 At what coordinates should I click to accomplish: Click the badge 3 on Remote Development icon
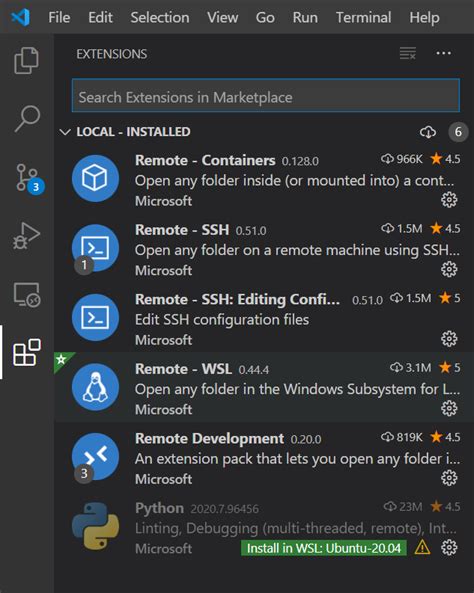pyautogui.click(x=84, y=473)
